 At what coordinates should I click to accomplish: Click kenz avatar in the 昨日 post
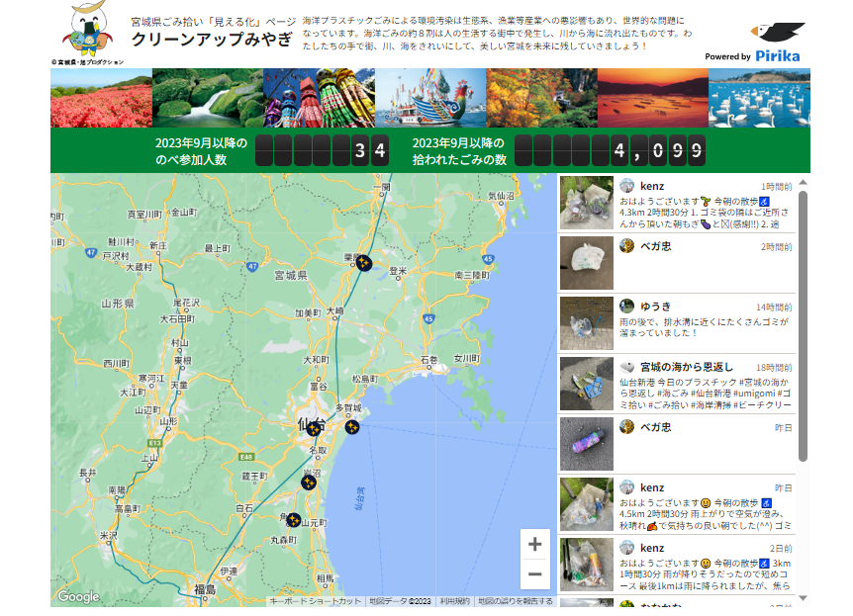(626, 487)
